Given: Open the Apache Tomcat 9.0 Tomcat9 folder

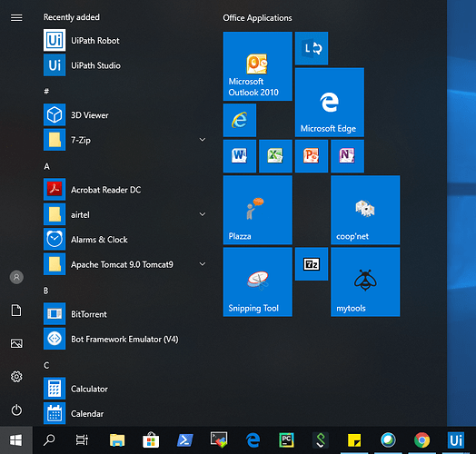Looking at the screenshot, I should [125, 264].
